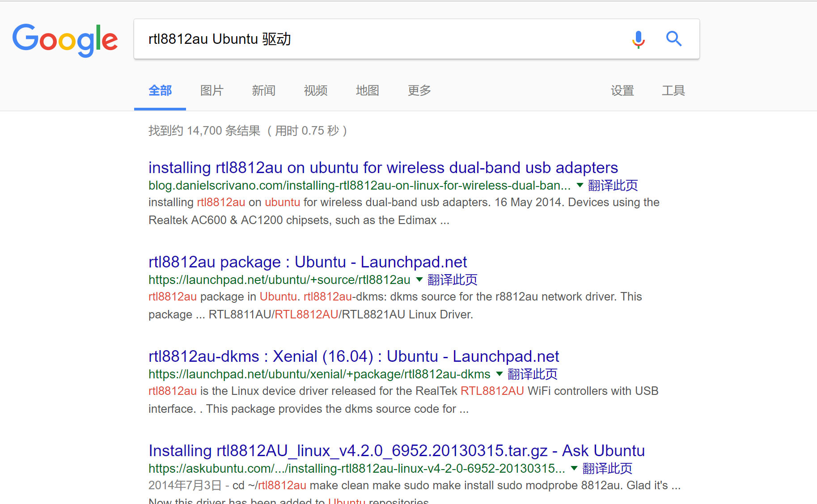Click the blue search magnifier button
The image size is (817, 504).
click(673, 39)
